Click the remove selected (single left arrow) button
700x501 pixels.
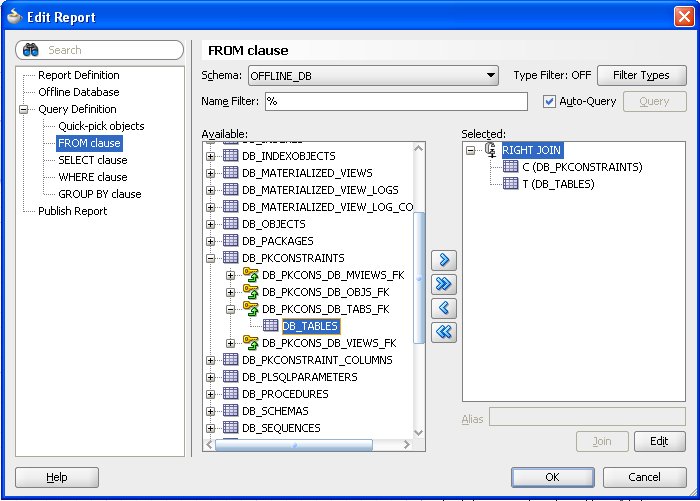[444, 308]
